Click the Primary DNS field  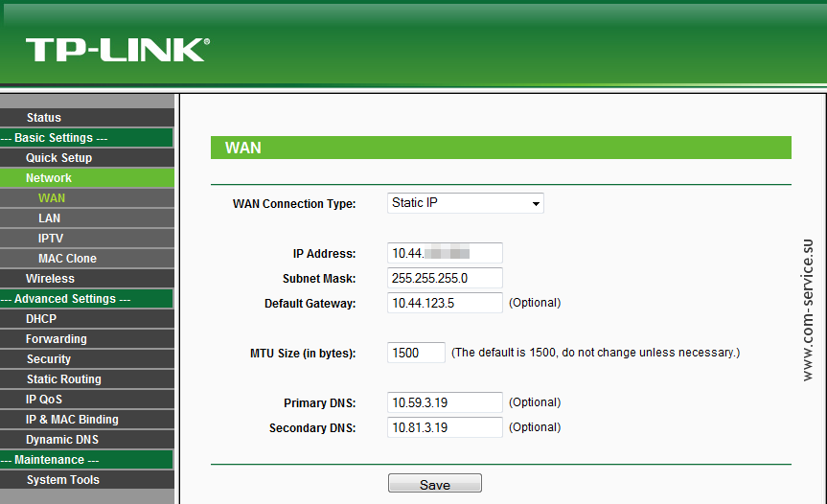445,402
